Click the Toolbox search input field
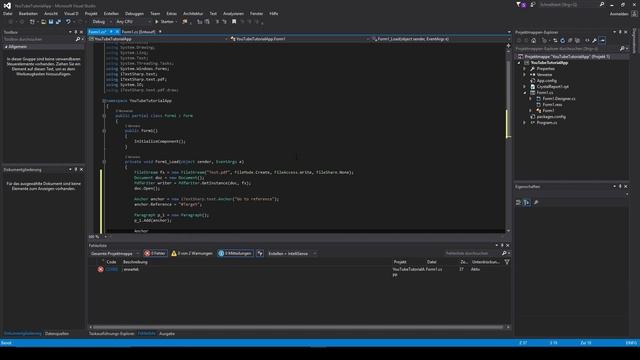The image size is (640, 360). click(39, 39)
